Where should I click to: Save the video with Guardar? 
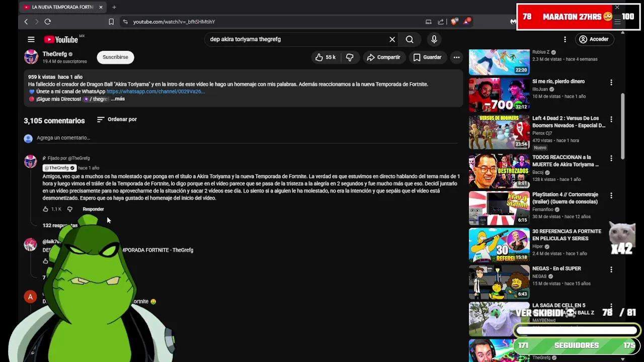(427, 57)
